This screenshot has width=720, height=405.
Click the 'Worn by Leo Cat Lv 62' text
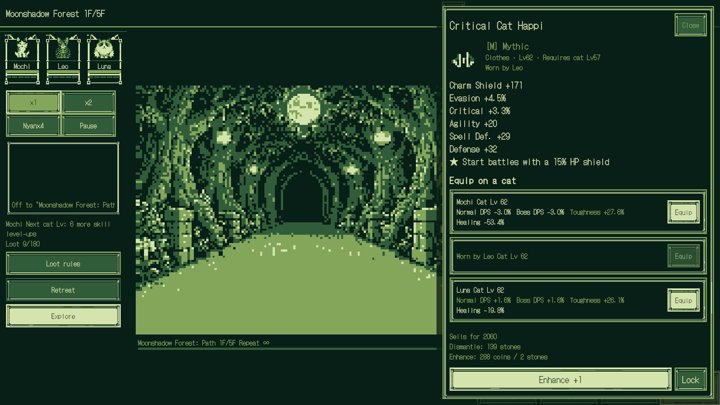click(492, 256)
